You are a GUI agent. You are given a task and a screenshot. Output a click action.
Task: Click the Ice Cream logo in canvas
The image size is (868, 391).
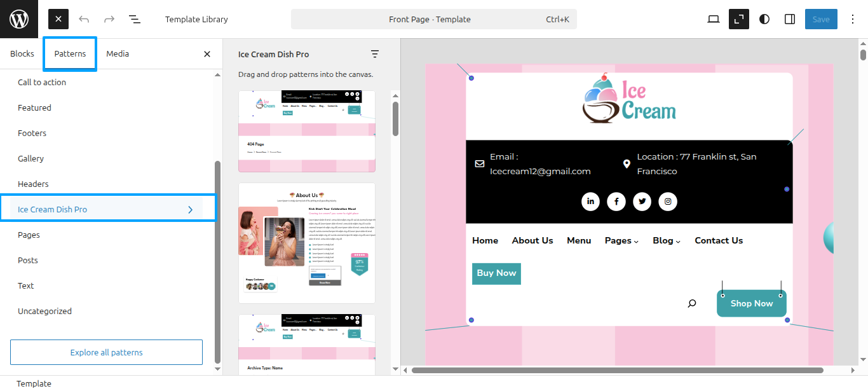629,99
